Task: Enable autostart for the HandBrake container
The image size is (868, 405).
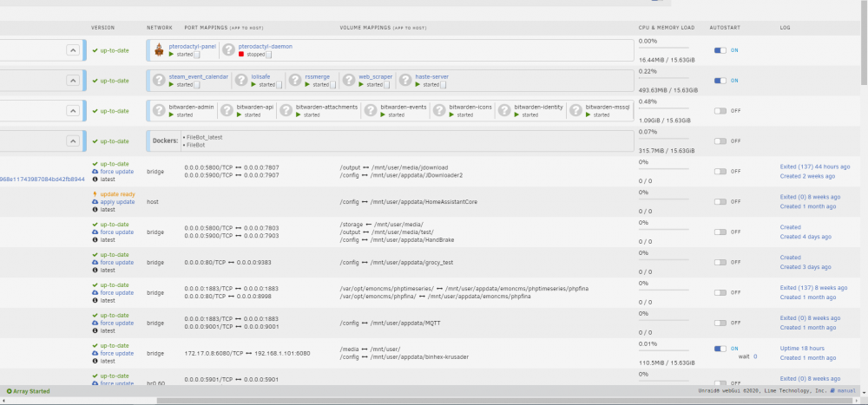Action: pos(720,232)
